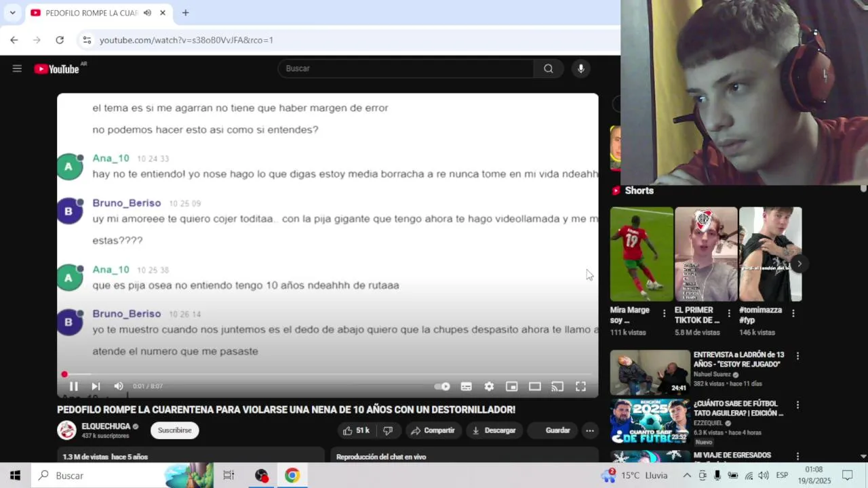Mute the tab via speaker icon
The width and height of the screenshot is (868, 488).
click(x=147, y=13)
